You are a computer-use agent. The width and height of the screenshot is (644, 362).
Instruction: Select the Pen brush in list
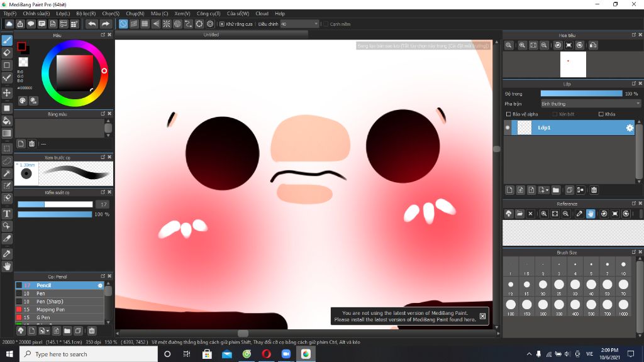[x=60, y=293]
